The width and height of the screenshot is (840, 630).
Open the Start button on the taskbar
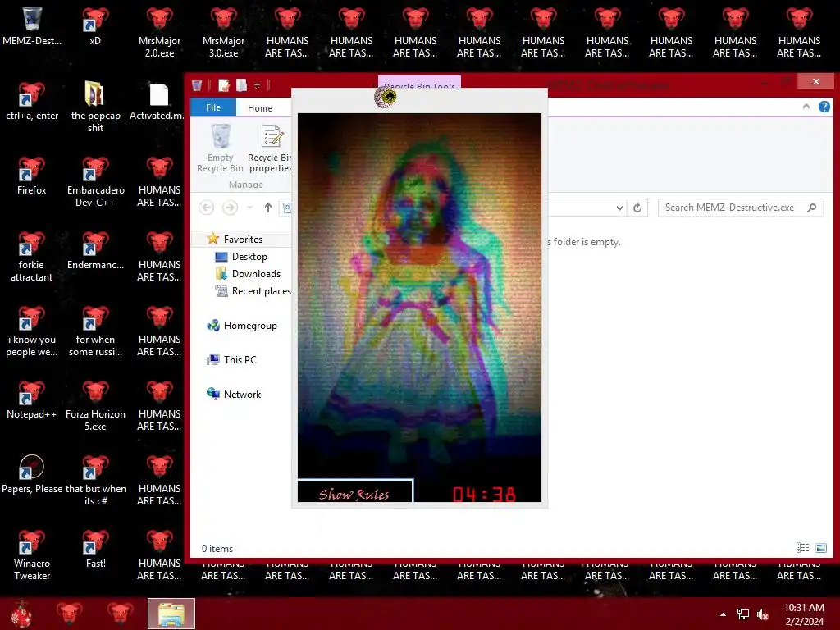click(x=21, y=614)
